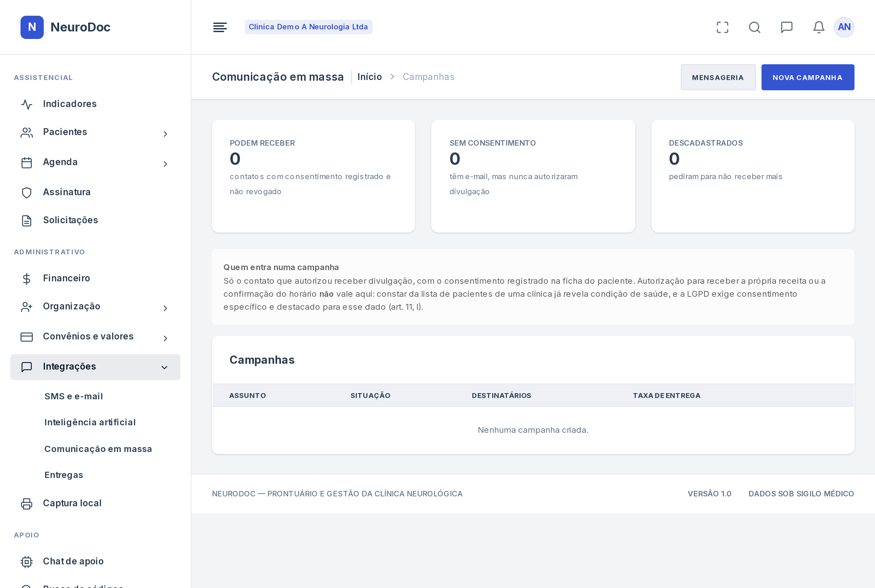Open the AN user avatar menu

(x=844, y=27)
